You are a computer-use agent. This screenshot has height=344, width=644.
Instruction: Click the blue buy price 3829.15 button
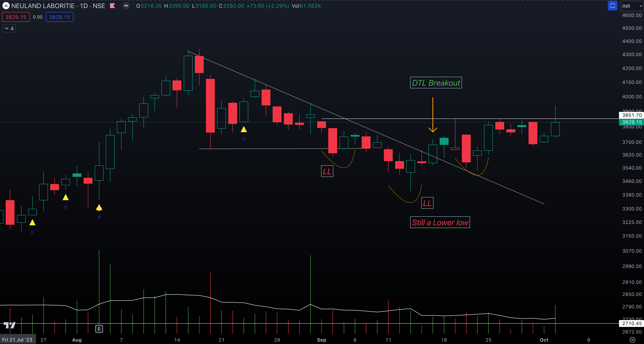[x=59, y=17]
